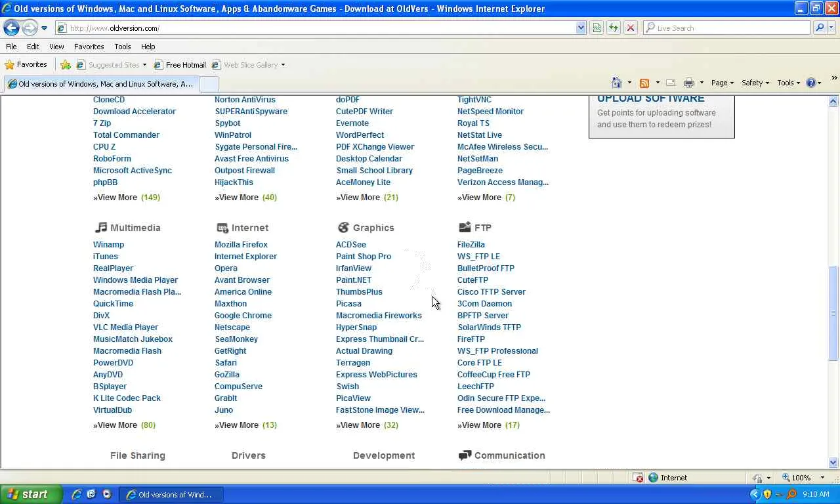The height and width of the screenshot is (504, 840).
Task: Click the yellow security shield tray icon
Action: 767,494
